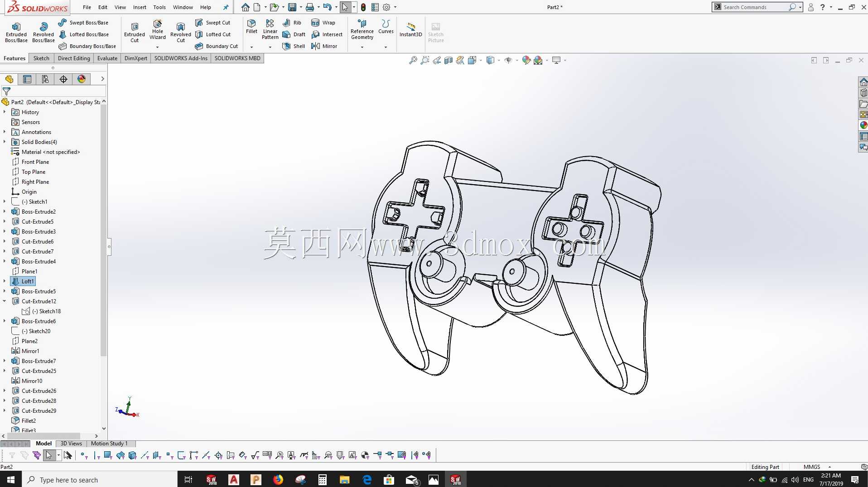
Task: Open the Curves tool
Action: point(386,27)
